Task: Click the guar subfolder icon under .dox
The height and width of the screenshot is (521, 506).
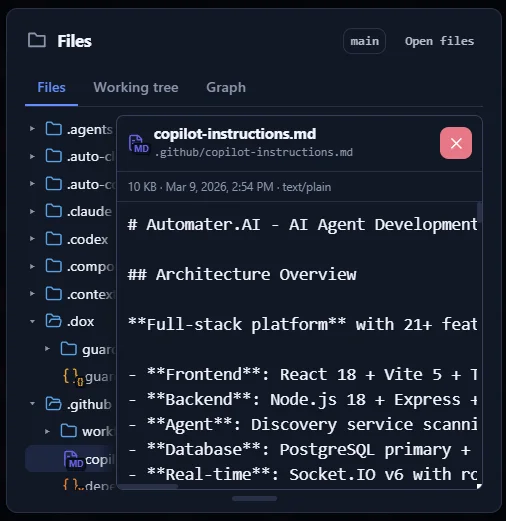Action: point(69,349)
